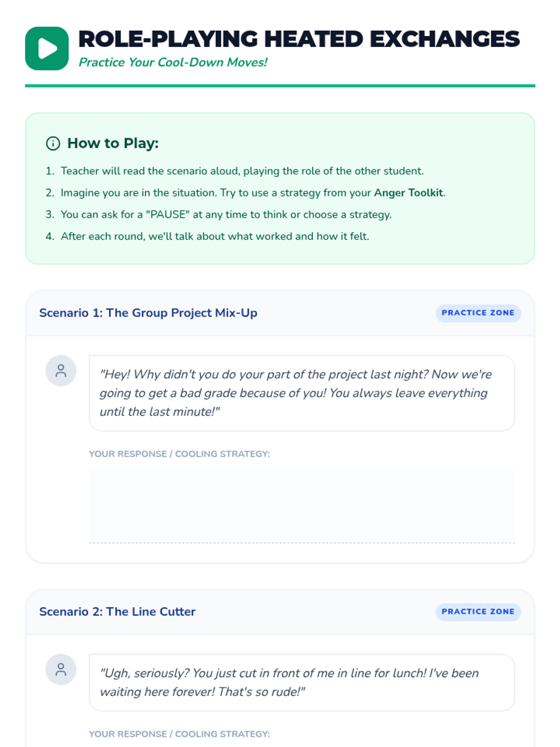Click the Scenario 2 Your Response label
The height and width of the screenshot is (747, 560).
click(179, 734)
